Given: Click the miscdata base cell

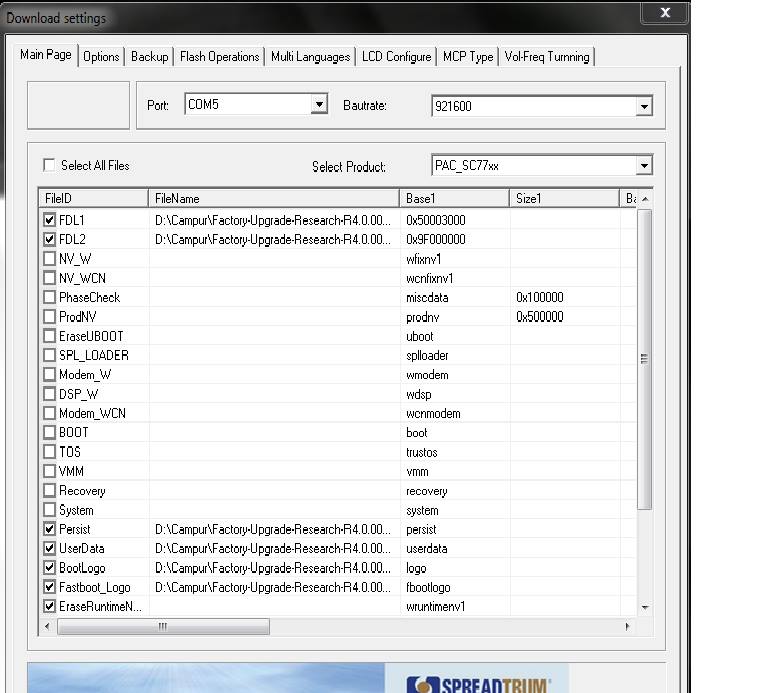Looking at the screenshot, I should (427, 298).
